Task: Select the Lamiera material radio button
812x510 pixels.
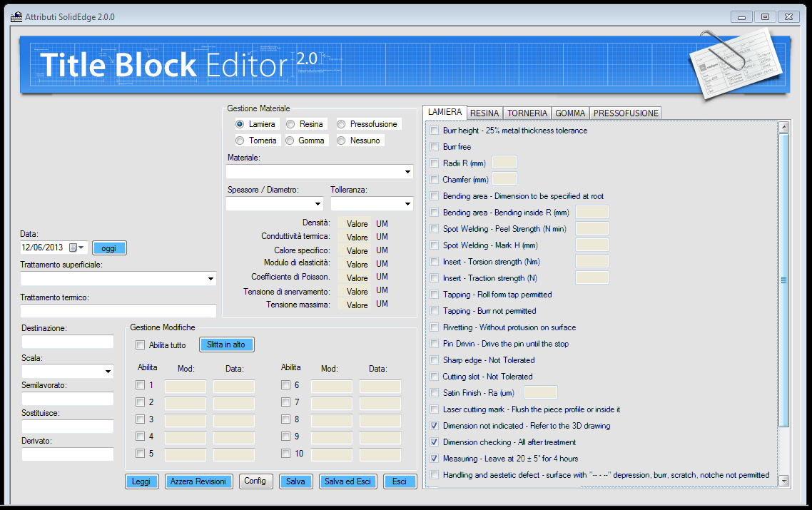Action: tap(240, 124)
